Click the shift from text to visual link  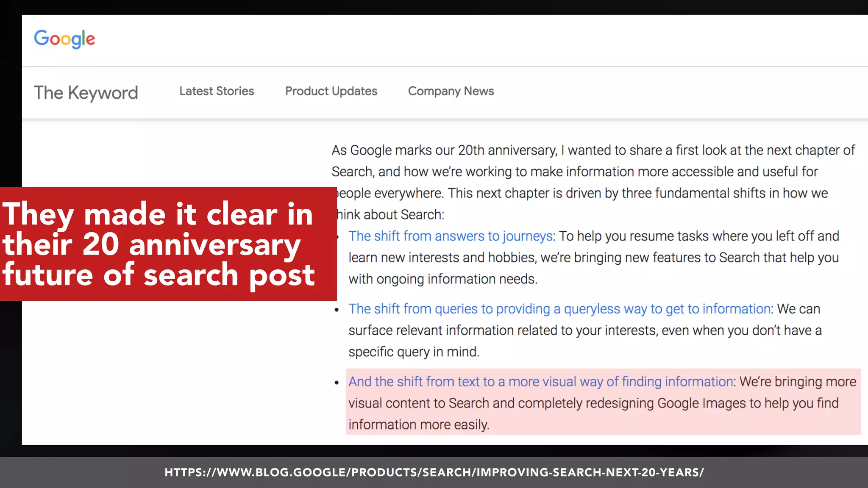541,382
